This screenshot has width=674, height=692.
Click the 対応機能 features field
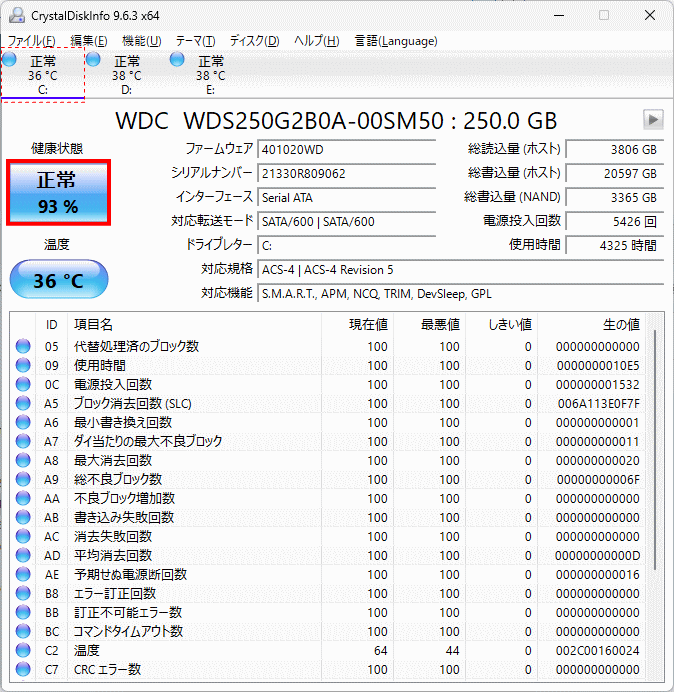tap(461, 293)
